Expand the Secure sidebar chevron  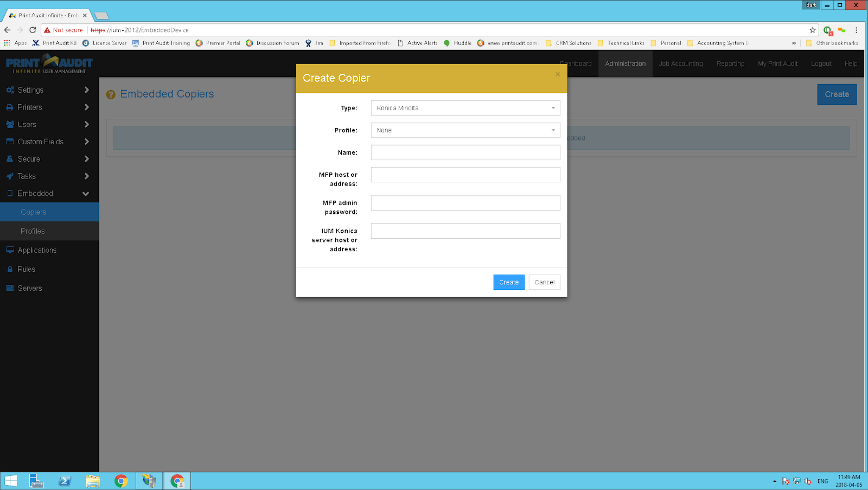point(86,159)
